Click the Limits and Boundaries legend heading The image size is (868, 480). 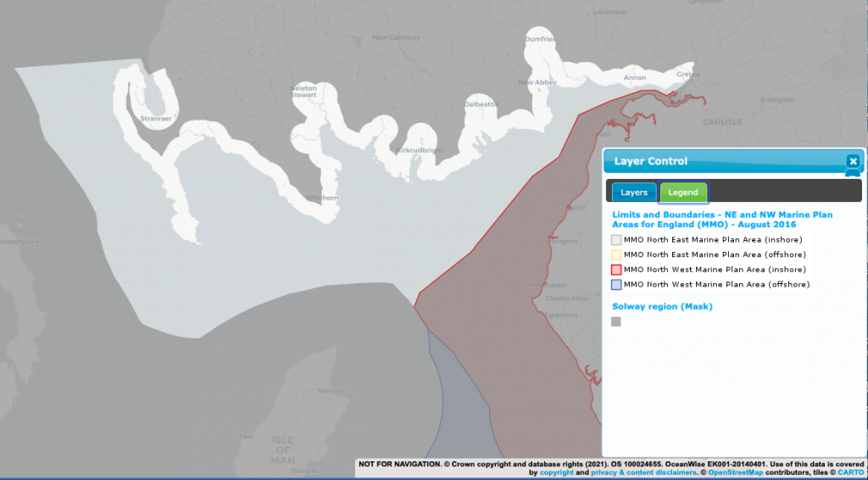(x=721, y=220)
